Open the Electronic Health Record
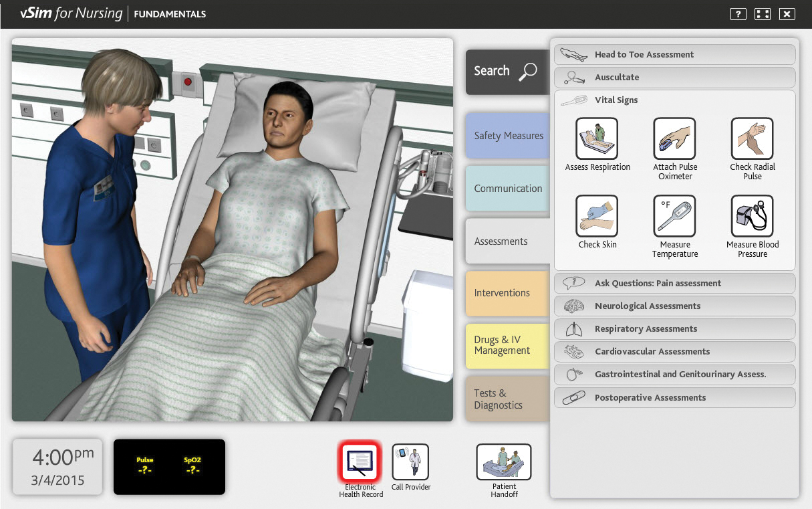The height and width of the screenshot is (509, 812). [x=360, y=463]
